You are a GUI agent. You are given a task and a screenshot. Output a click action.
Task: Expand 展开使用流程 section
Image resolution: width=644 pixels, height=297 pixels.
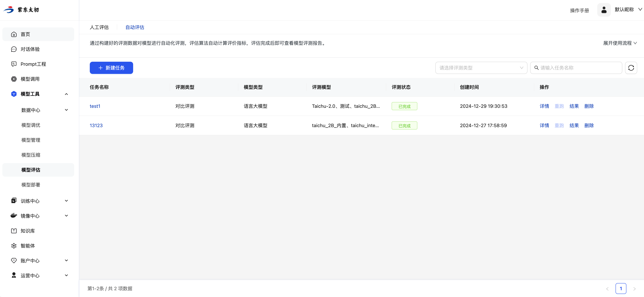pyautogui.click(x=620, y=43)
